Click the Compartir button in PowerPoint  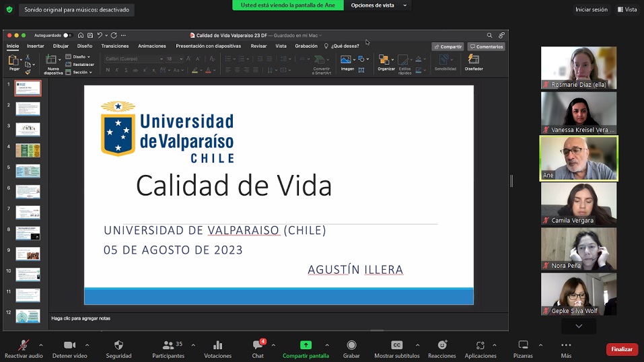[x=448, y=47]
